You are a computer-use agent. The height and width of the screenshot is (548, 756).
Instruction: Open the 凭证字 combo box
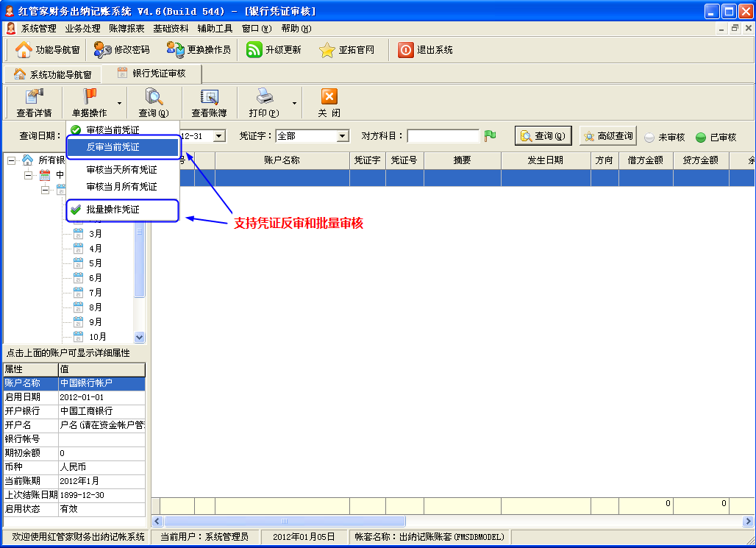click(342, 136)
